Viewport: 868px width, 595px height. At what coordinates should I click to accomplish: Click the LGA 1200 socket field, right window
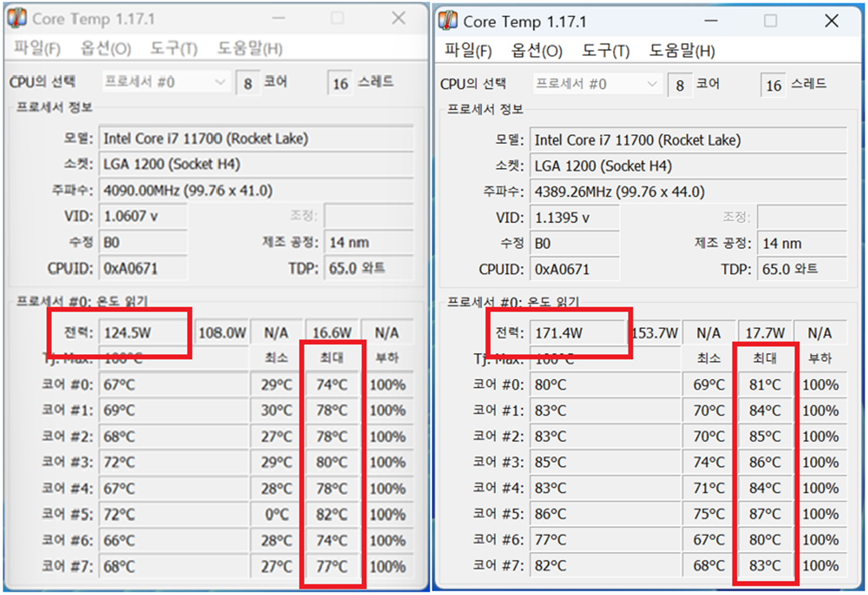pos(688,166)
